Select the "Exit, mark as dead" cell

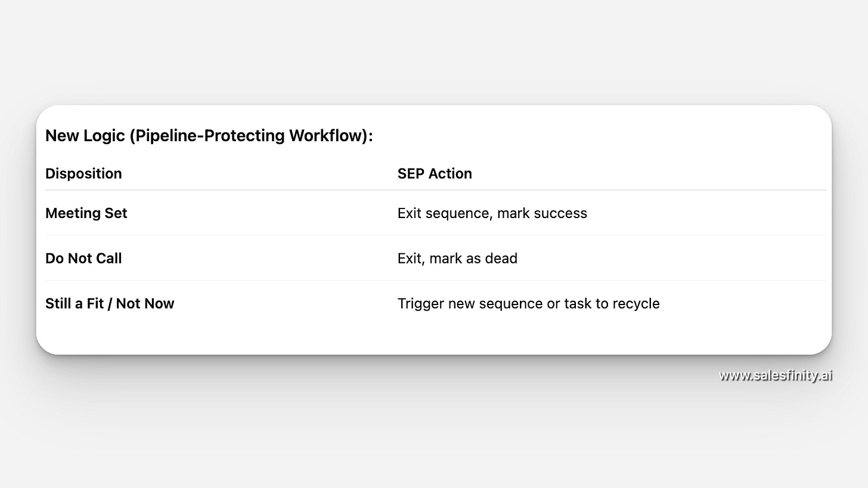457,259
